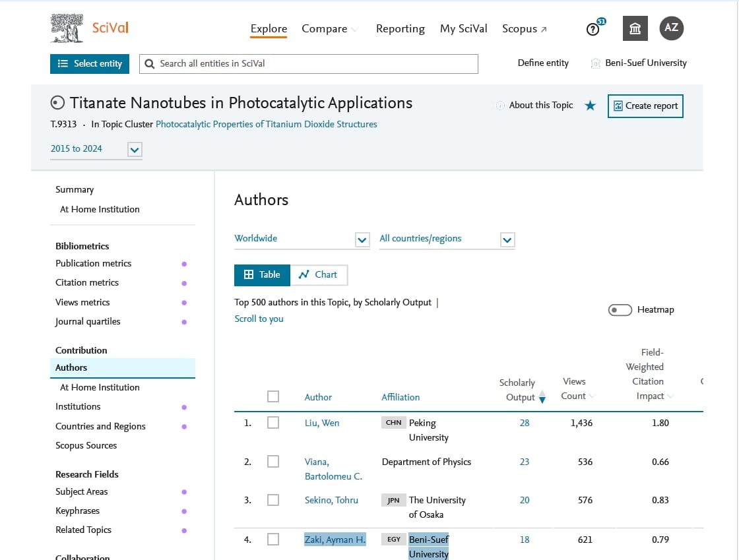This screenshot has height=560, width=739.
Task: Go to the Explore tab
Action: (269, 29)
